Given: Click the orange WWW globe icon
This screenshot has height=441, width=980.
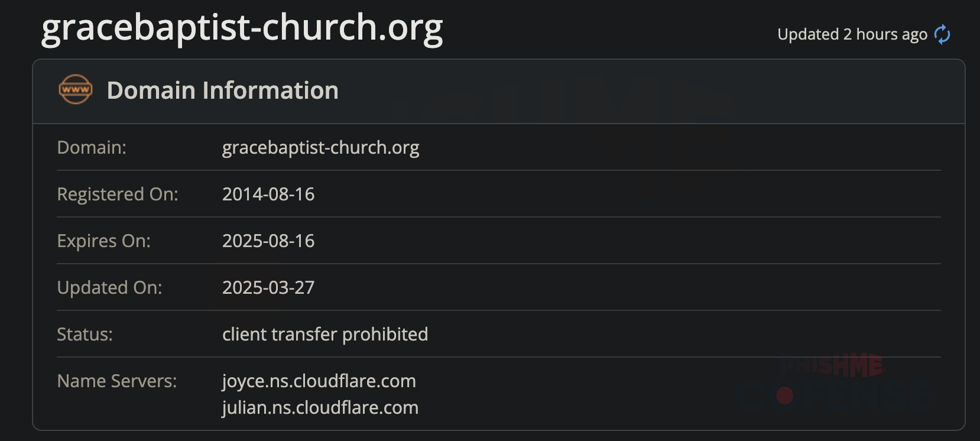Looking at the screenshot, I should (x=75, y=90).
